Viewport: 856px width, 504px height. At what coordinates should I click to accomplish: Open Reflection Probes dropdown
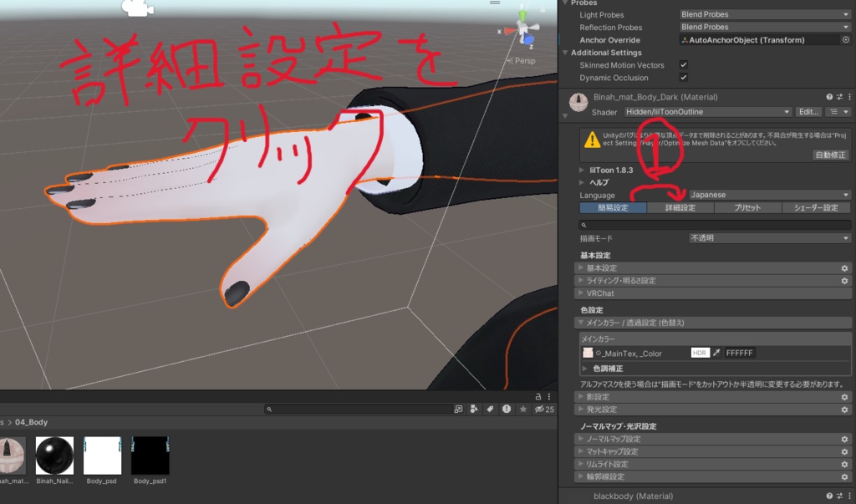click(x=765, y=28)
